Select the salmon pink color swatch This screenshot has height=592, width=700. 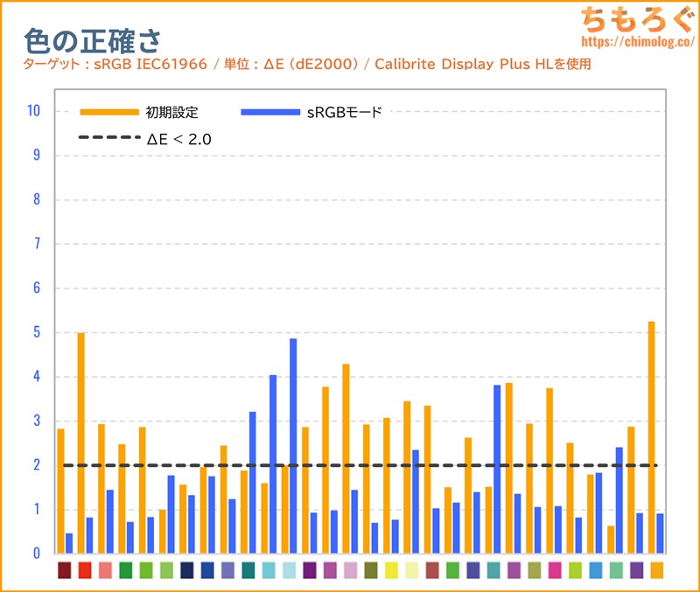pos(105,570)
